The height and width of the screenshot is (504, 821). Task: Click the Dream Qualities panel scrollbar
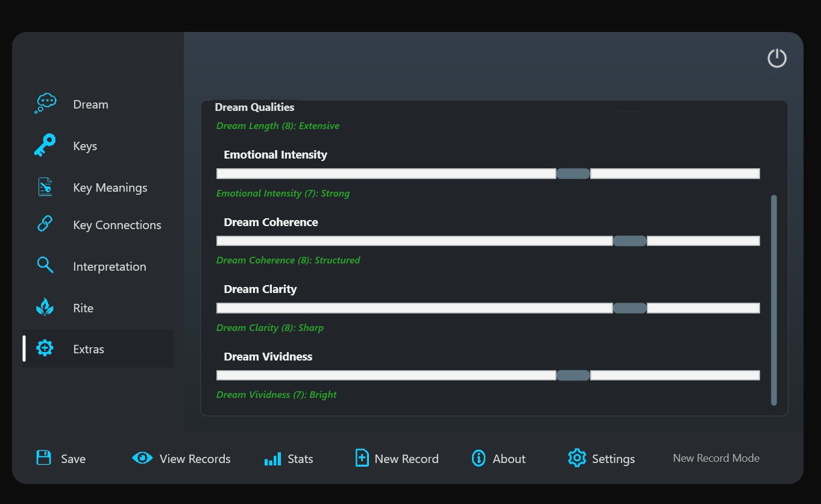tap(774, 300)
